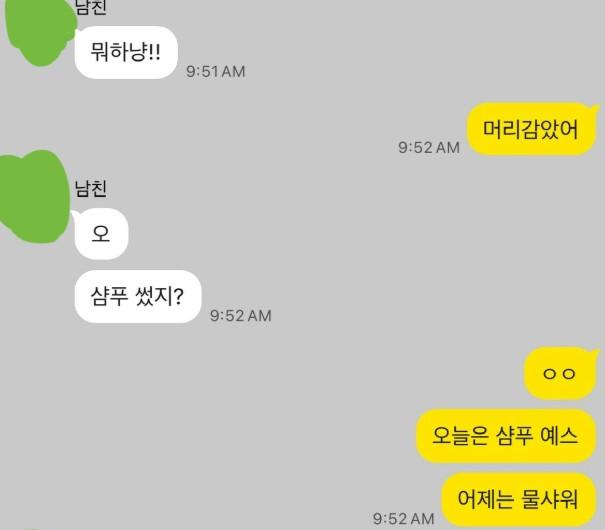Tap the 뭐하냥!! message bubble
605x530 pixels.
[x=126, y=52]
